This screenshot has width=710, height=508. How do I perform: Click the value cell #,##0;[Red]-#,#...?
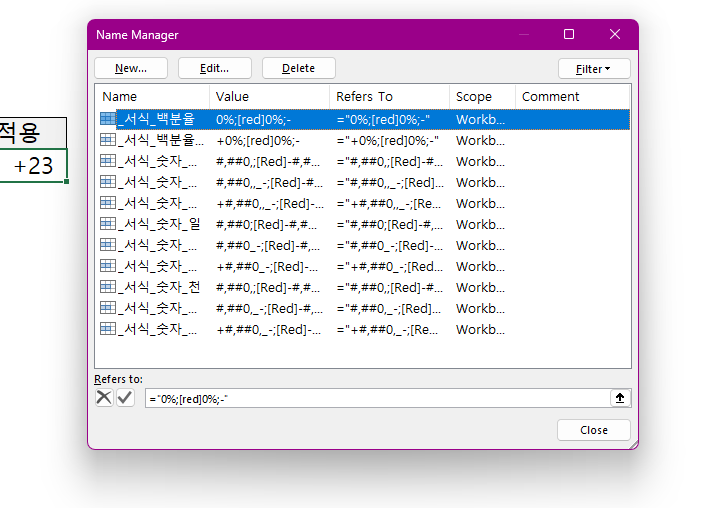tap(267, 225)
